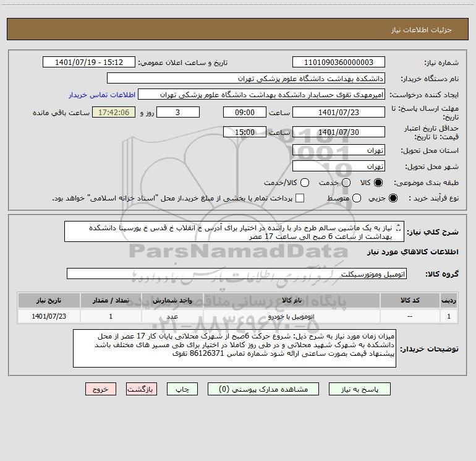Click the remaining days field showing 3

point(178,113)
